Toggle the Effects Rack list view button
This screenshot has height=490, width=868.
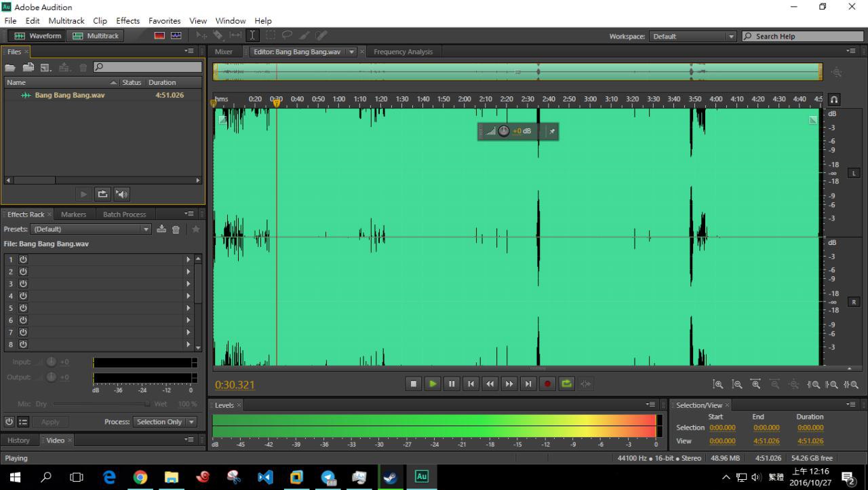[23, 421]
